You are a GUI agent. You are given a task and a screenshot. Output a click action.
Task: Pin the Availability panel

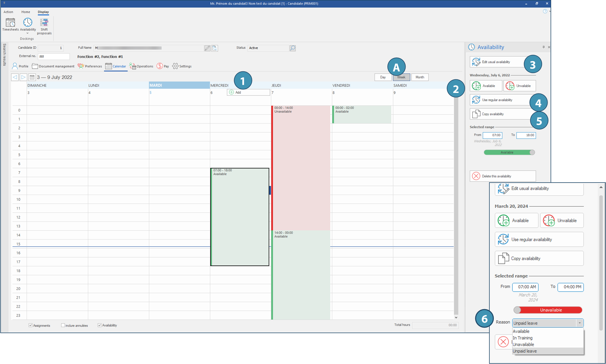pos(543,47)
